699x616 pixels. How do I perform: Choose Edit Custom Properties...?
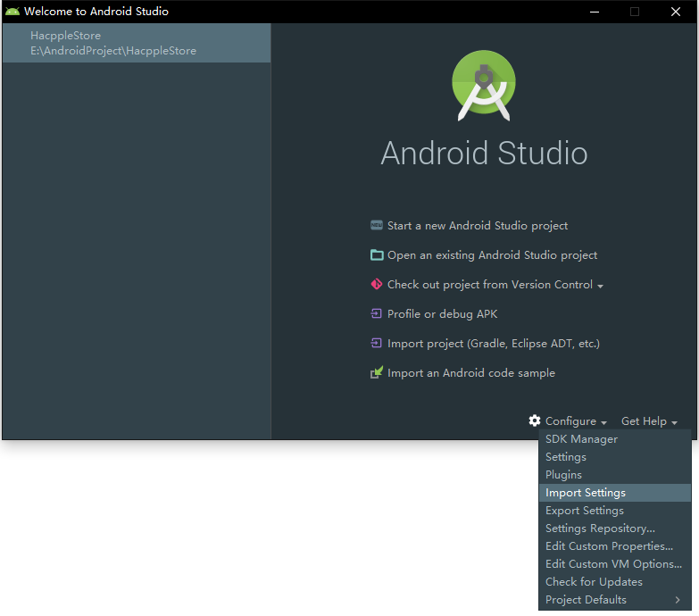coord(615,546)
